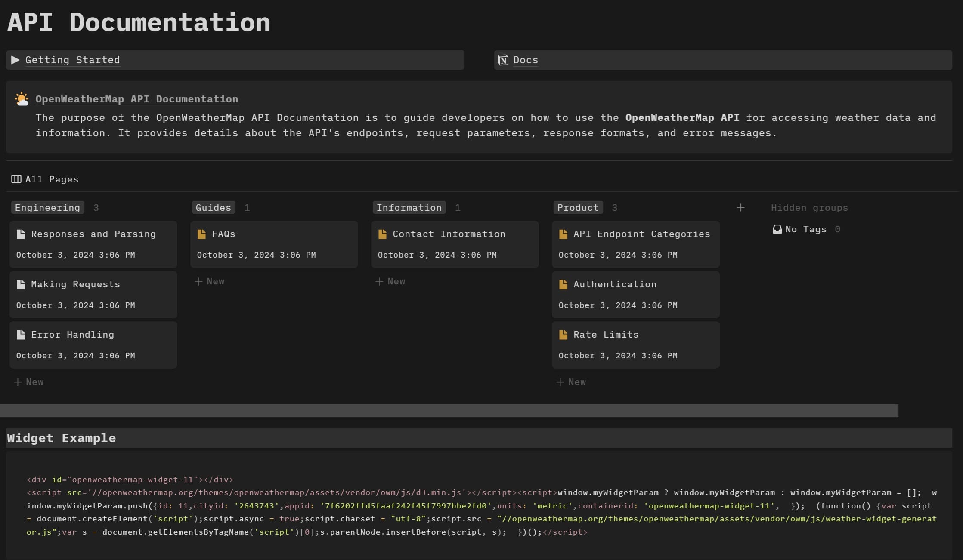Open the FAQs card
The width and height of the screenshot is (963, 560).
(274, 244)
